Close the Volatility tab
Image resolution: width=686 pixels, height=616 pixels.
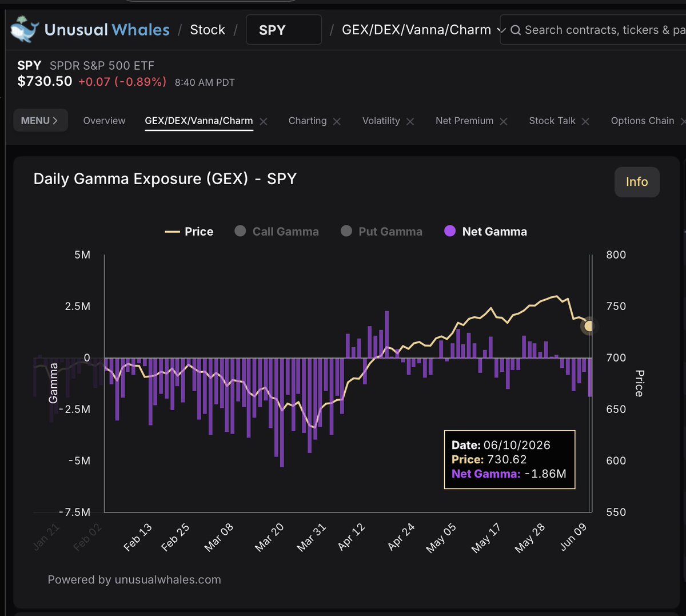tap(410, 121)
